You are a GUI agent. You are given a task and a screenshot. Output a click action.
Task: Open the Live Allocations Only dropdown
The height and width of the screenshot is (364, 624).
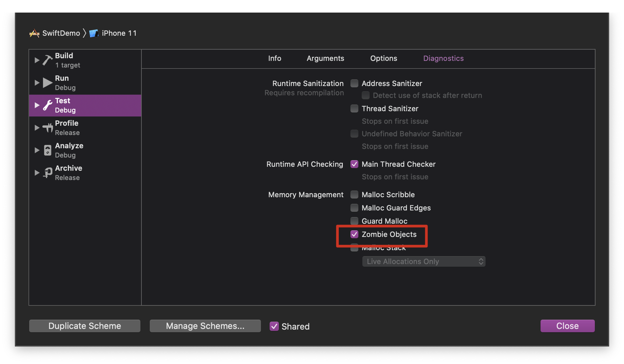(424, 261)
